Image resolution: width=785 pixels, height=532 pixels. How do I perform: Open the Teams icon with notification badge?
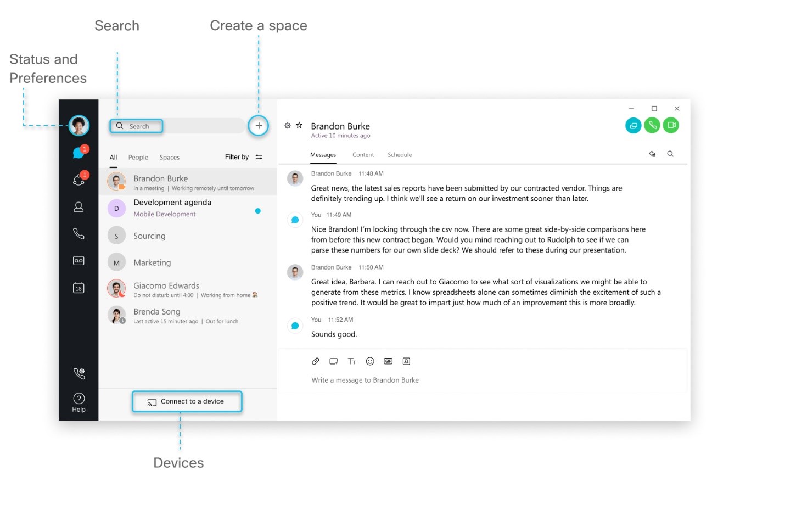78,180
